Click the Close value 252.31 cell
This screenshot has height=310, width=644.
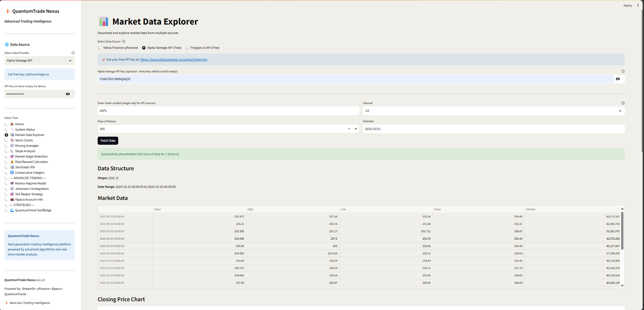(479, 224)
